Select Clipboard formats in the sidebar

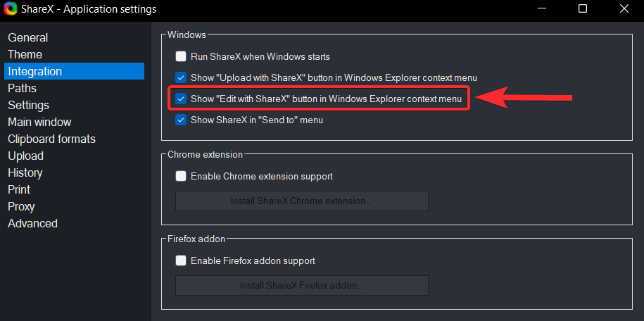tap(51, 139)
